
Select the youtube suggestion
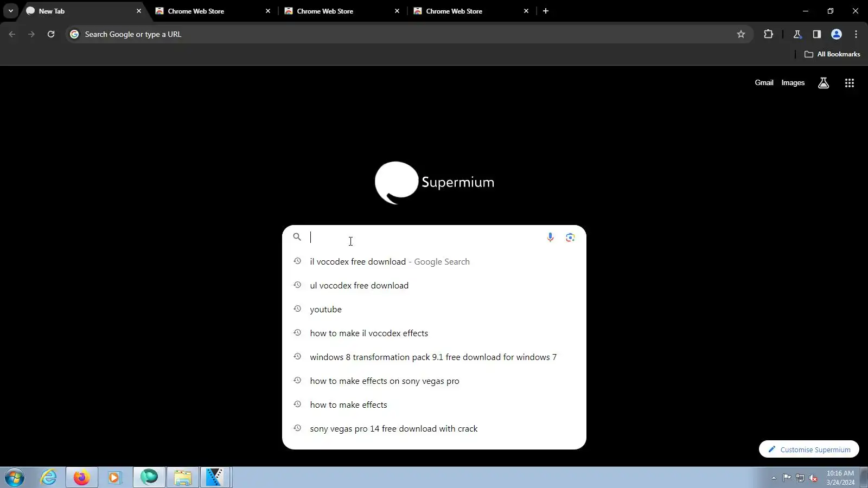434,309
